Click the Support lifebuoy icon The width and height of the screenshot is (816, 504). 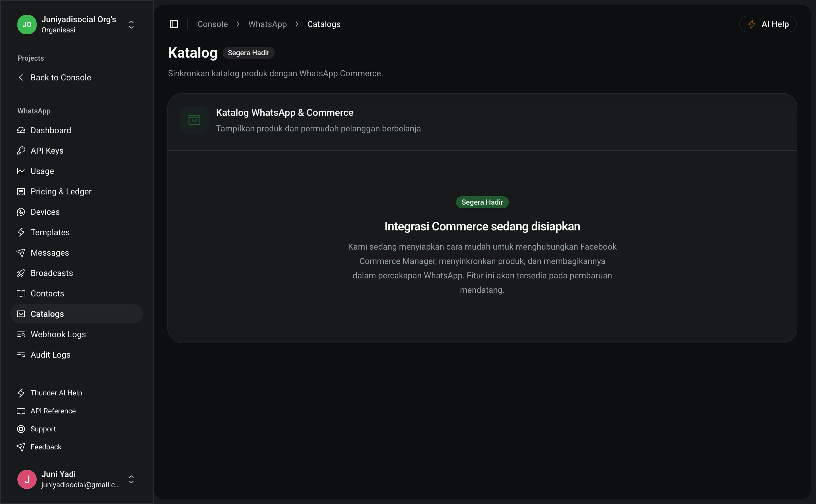[21, 429]
